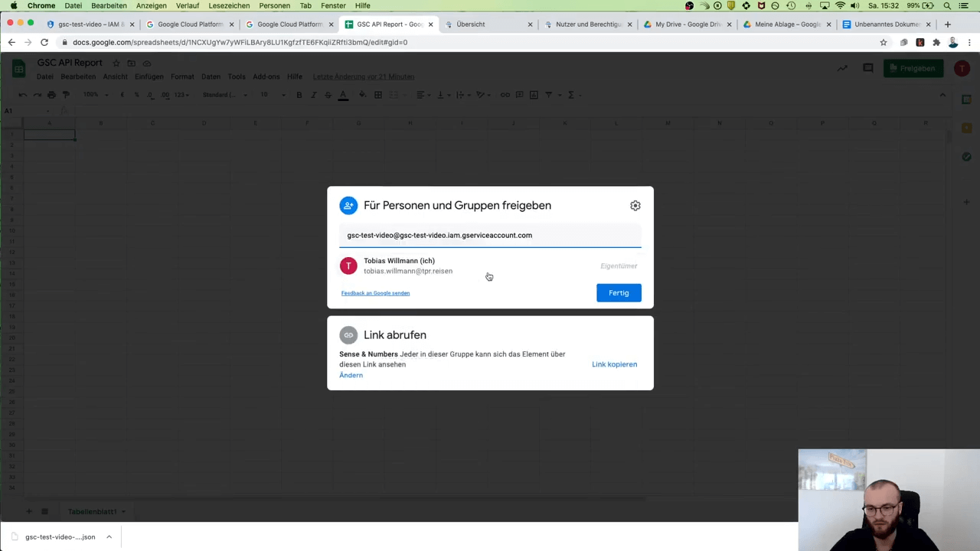The height and width of the screenshot is (551, 980).
Task: Open the Add-ons menu in Sheets
Action: coord(266,77)
